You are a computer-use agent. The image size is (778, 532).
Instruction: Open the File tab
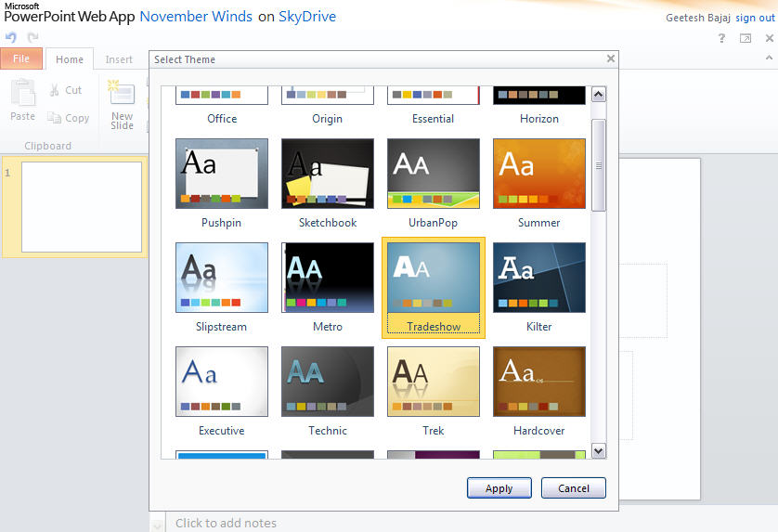tap(21, 58)
